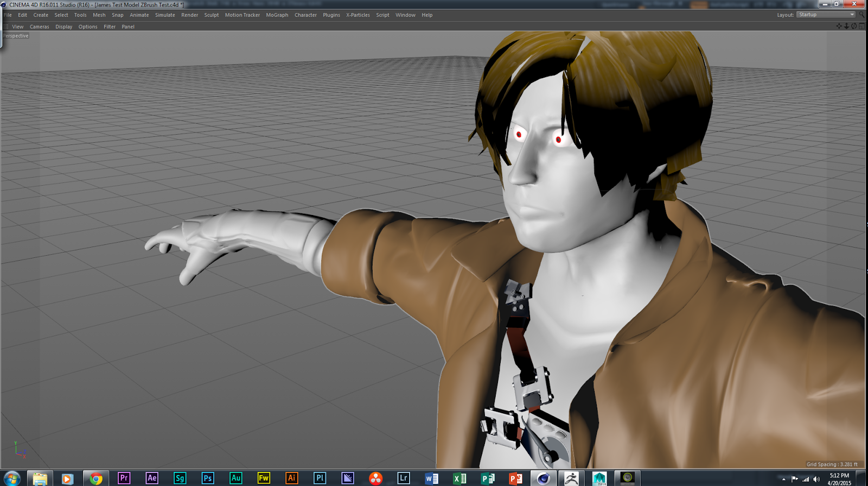Viewport: 868px width, 486px height.
Task: Launch Adobe After Effects from taskbar
Action: coord(152,478)
